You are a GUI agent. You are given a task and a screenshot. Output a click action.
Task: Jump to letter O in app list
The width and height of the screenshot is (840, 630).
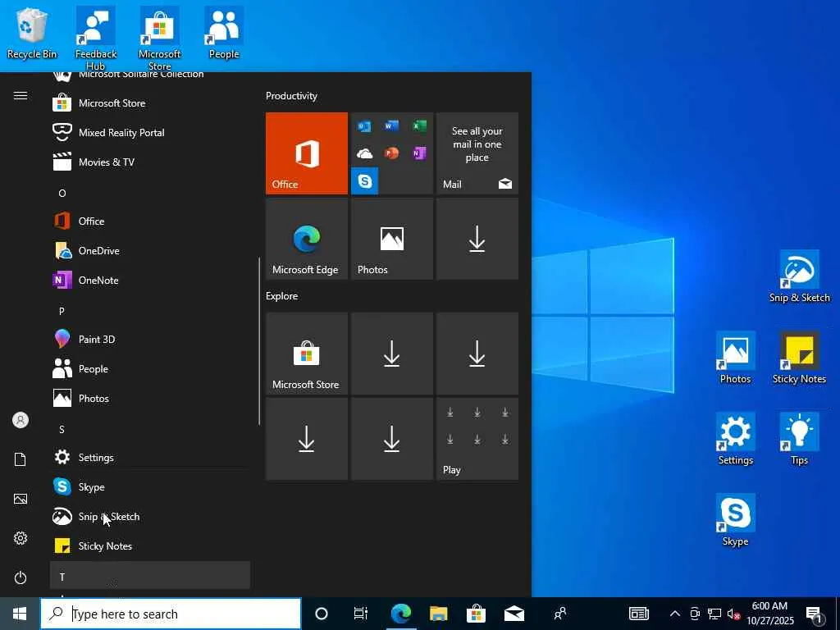150,193
